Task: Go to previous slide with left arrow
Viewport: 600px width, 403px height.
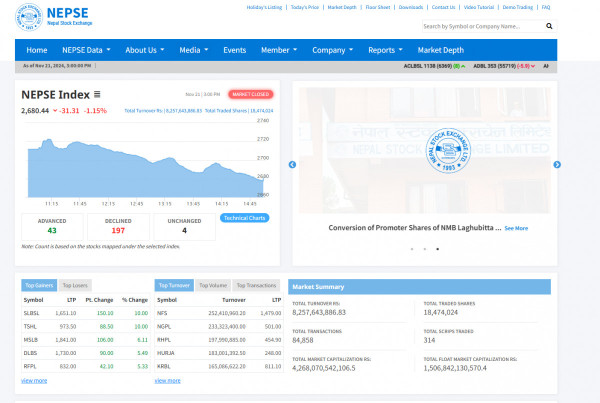Action: pyautogui.click(x=292, y=165)
